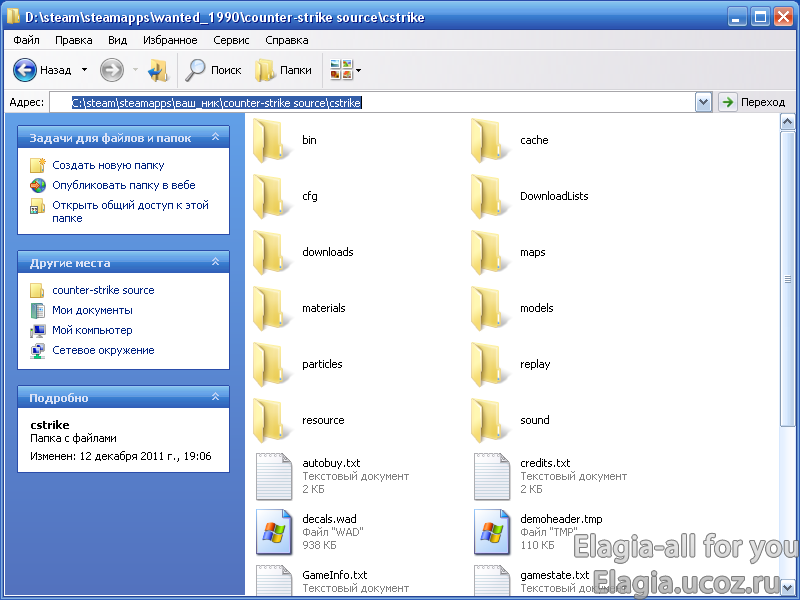The image size is (800, 600).
Task: Open Мои документы link
Action: point(92,310)
